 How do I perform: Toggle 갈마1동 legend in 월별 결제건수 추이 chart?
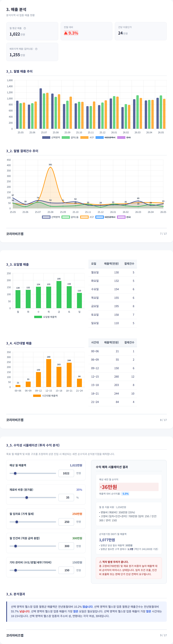[x=70, y=217]
